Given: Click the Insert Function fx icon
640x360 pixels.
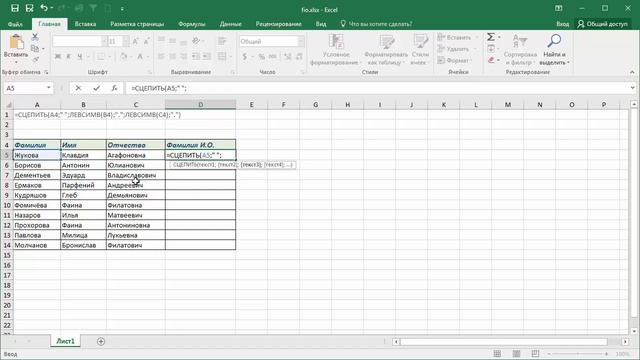Looking at the screenshot, I should click(114, 88).
